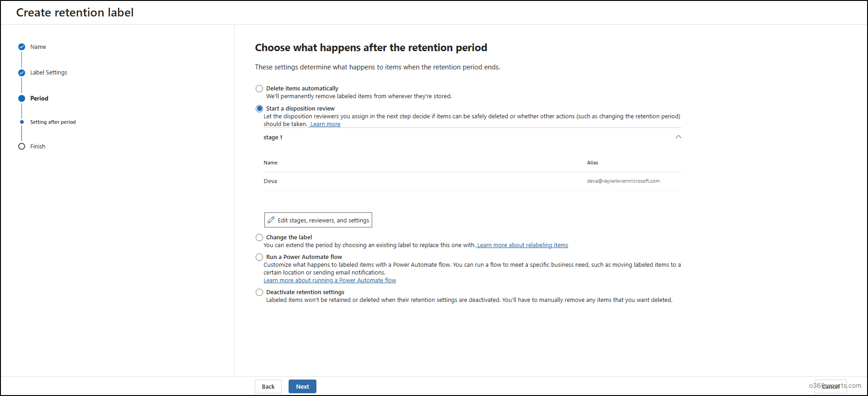Collapse the stage 1 section with its chevron
The width and height of the screenshot is (868, 396).
(x=679, y=137)
